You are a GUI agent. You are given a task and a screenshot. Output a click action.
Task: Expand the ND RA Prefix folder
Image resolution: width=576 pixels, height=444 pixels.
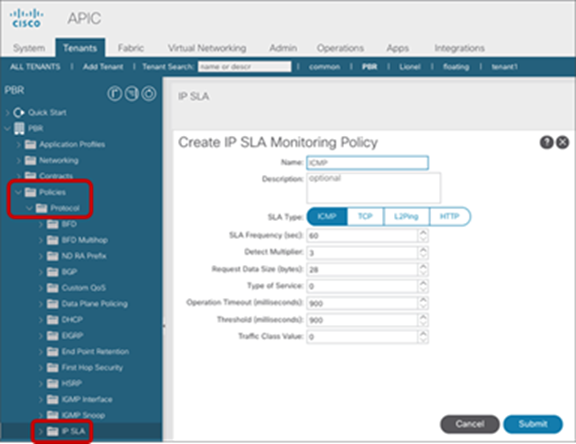click(41, 256)
